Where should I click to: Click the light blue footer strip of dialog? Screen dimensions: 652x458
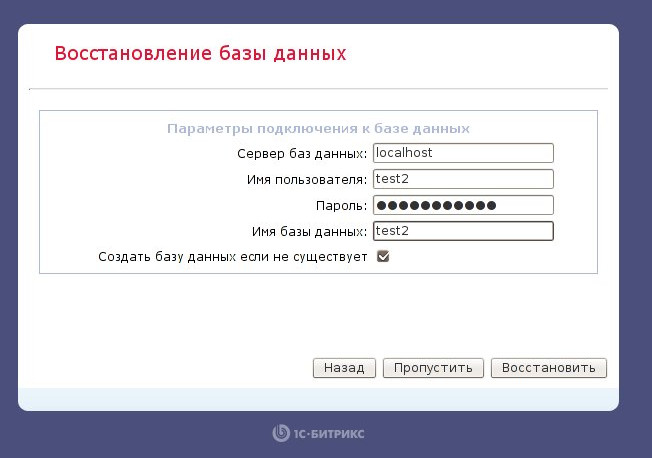click(x=318, y=399)
